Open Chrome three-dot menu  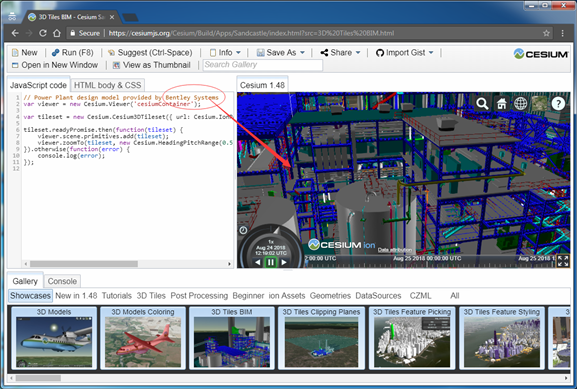pyautogui.click(x=563, y=33)
